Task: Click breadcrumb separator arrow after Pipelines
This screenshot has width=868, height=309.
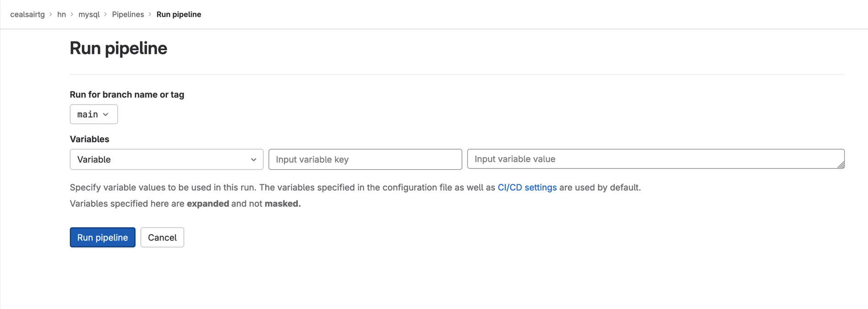Action: (150, 15)
